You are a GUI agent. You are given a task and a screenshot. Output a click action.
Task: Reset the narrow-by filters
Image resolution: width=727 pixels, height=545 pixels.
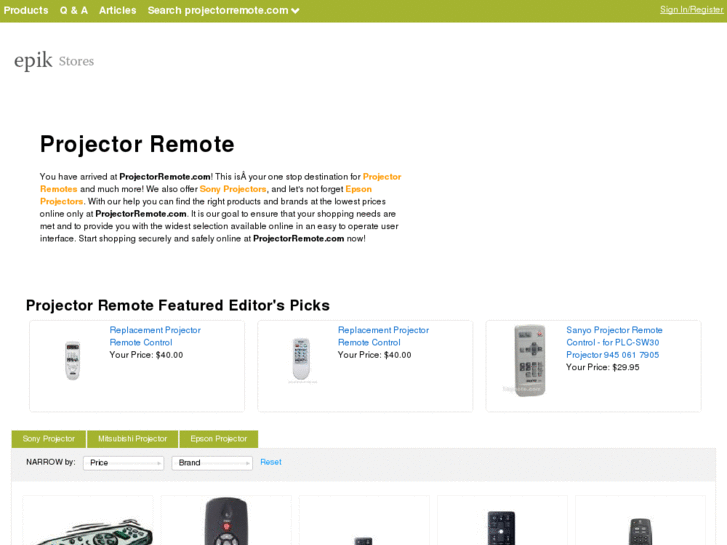[x=271, y=462]
